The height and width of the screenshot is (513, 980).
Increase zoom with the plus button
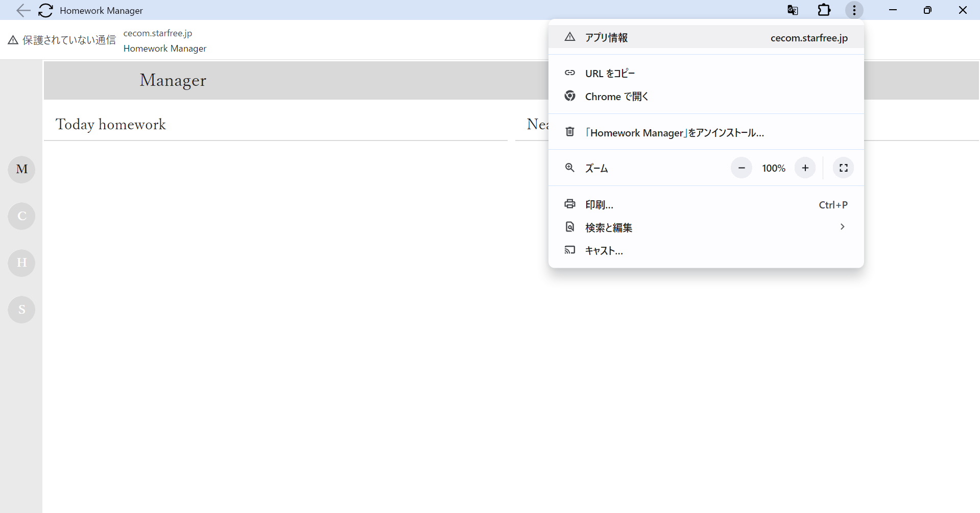[x=805, y=168]
